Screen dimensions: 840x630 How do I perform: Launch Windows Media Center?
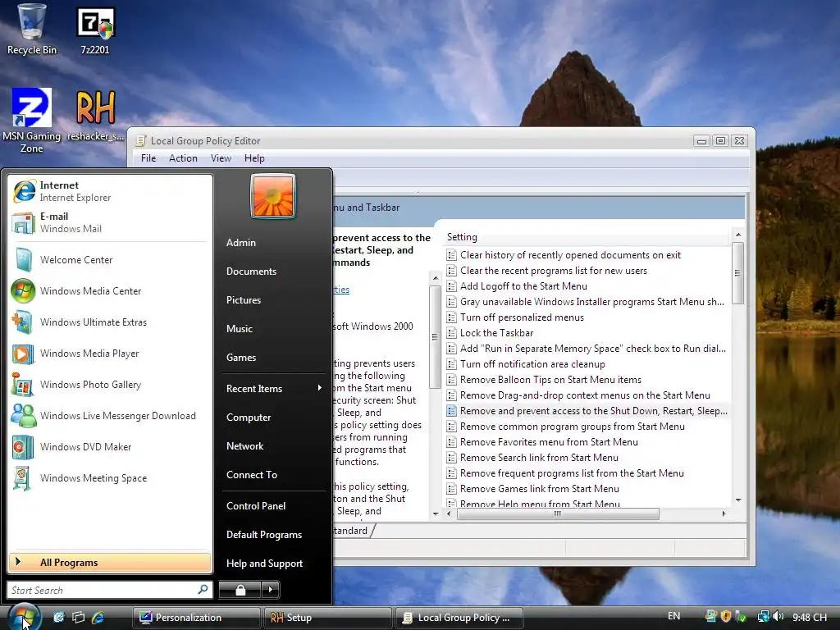(110, 291)
